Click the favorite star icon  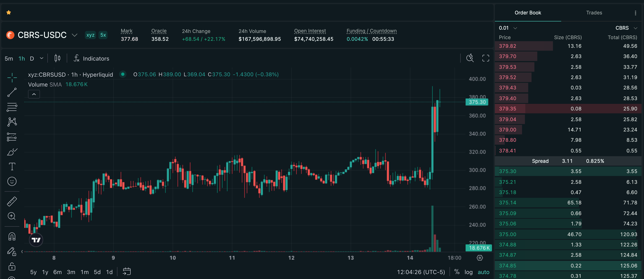(x=9, y=12)
